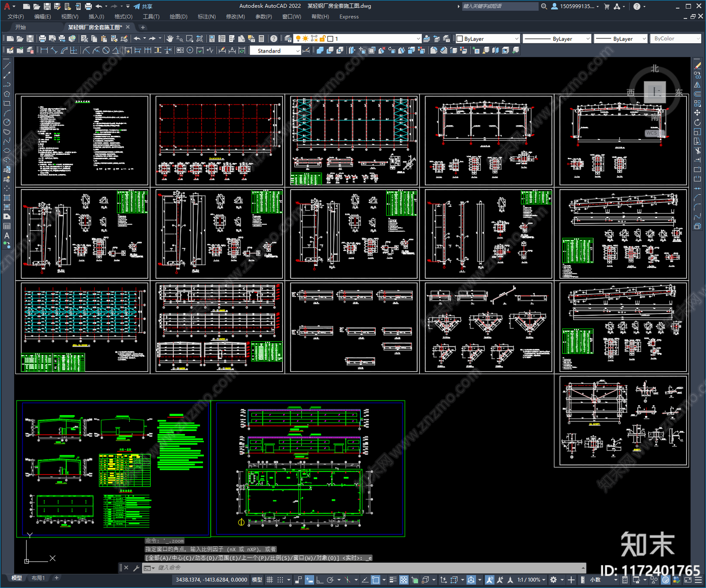Screen dimensions: 706x588
Task: Select the Circle draw tool
Action: tap(7, 122)
